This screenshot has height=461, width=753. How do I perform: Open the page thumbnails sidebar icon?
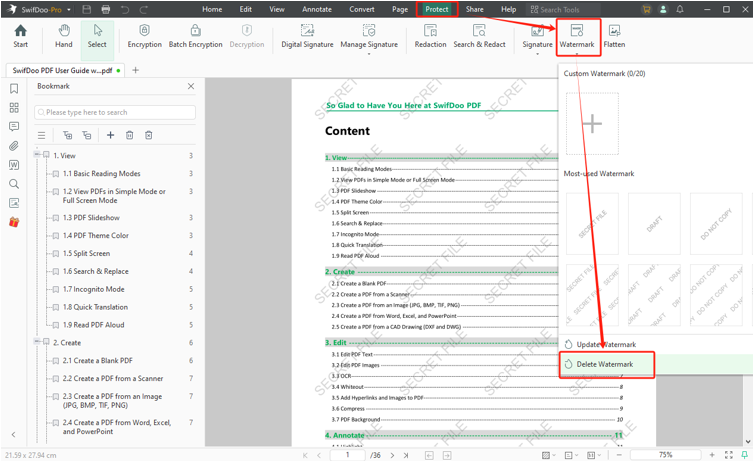point(14,108)
